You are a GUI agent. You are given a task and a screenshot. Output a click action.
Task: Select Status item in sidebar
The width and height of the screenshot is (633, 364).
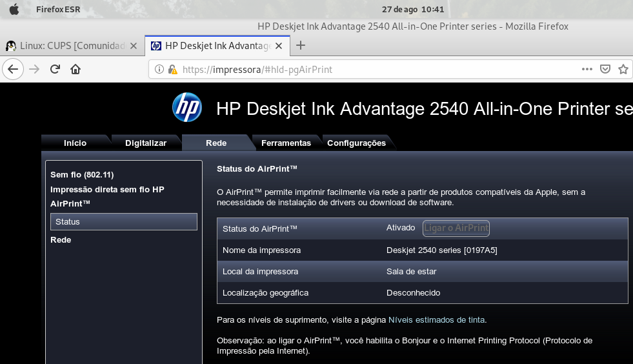coord(124,222)
